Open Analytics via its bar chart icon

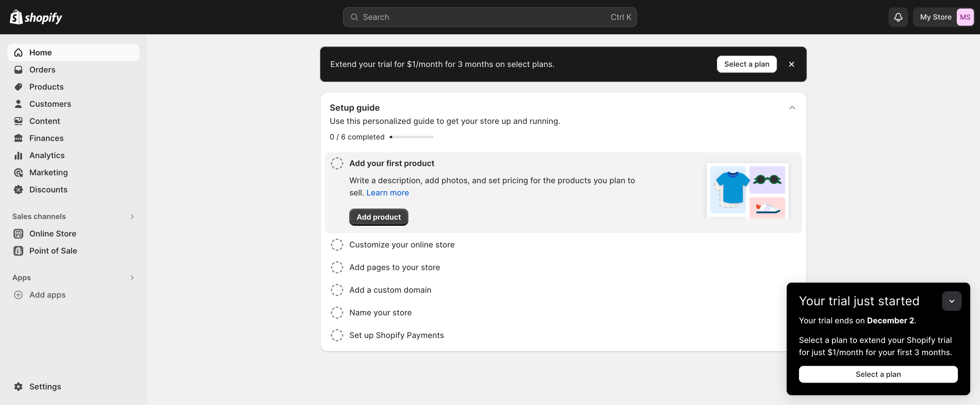click(x=19, y=155)
